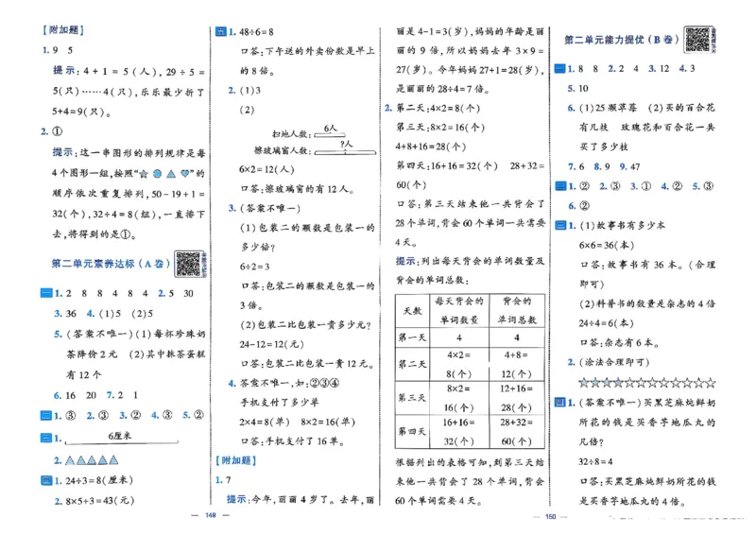Image resolution: width=756 pixels, height=535 pixels.
Task: Click the answer 口答:手机支付了16单
Action: click(x=293, y=441)
